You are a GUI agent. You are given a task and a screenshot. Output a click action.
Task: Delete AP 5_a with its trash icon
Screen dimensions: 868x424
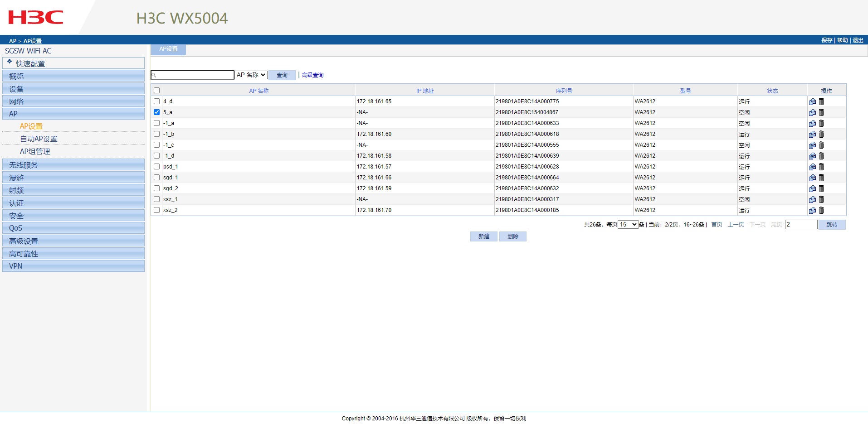point(821,112)
